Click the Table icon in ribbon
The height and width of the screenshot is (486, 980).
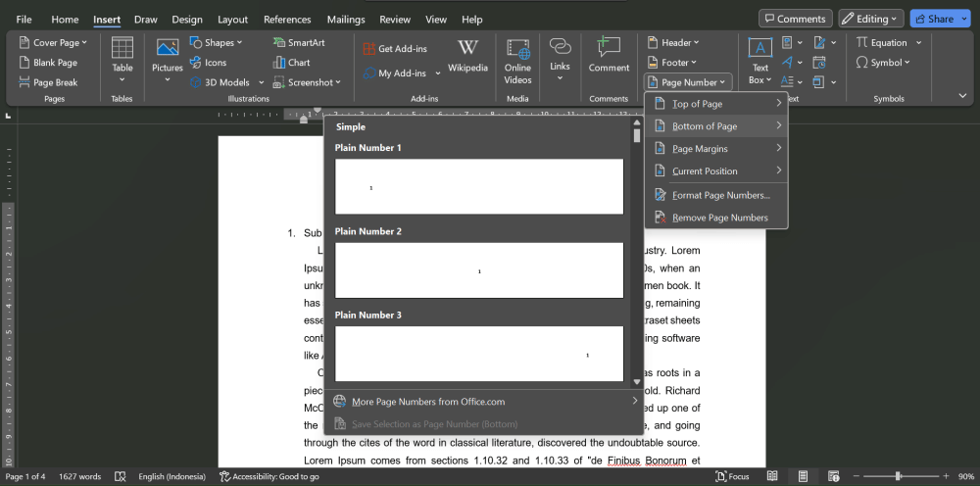click(122, 54)
